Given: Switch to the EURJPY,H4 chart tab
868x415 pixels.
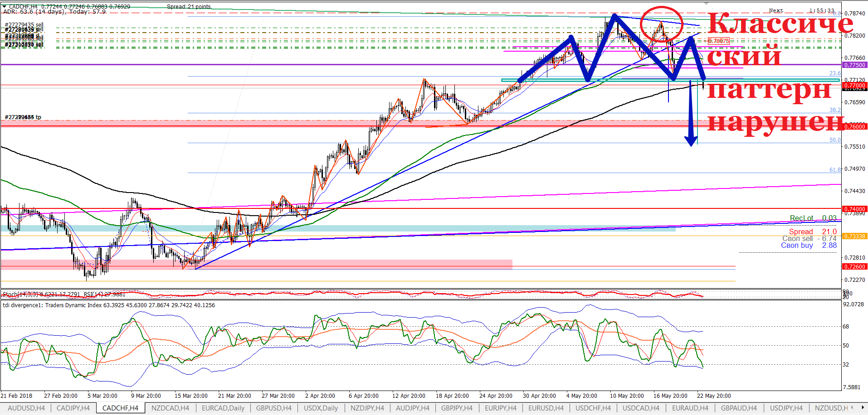Looking at the screenshot, I should 501,408.
